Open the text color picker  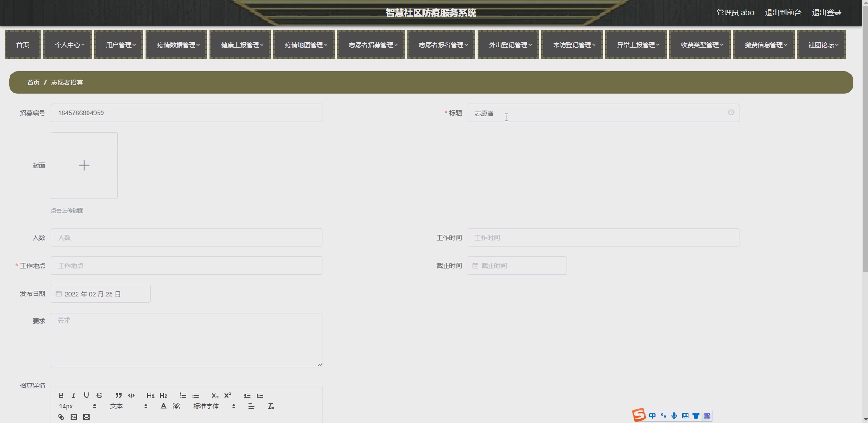coord(163,406)
